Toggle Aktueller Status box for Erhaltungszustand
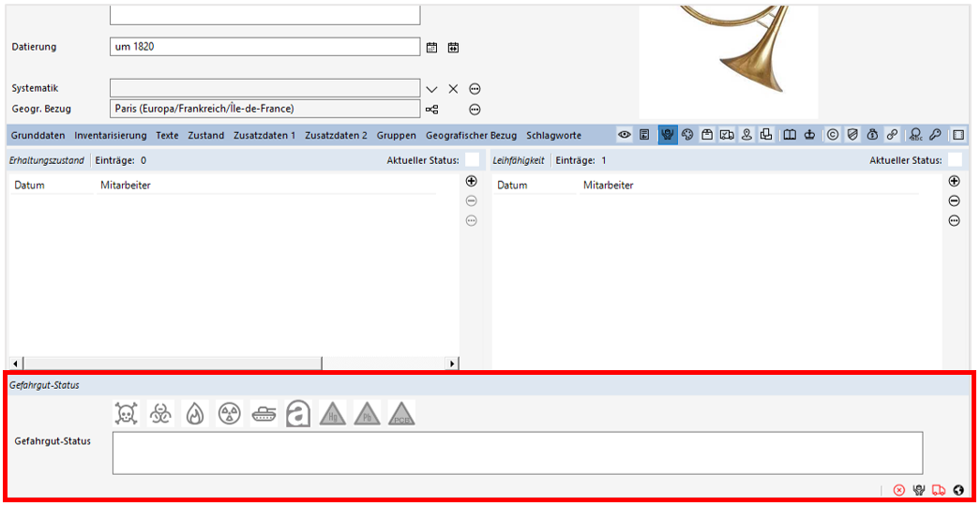The height and width of the screenshot is (506, 980). [x=473, y=160]
